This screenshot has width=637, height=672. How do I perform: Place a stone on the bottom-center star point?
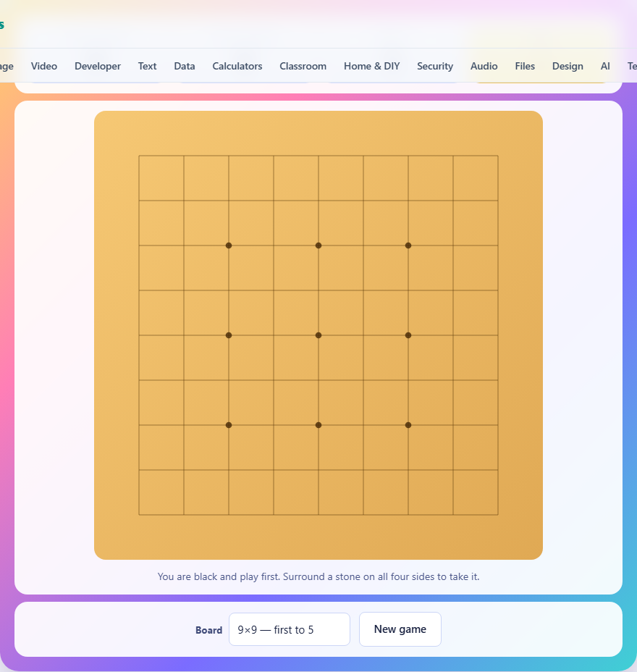[x=318, y=425]
